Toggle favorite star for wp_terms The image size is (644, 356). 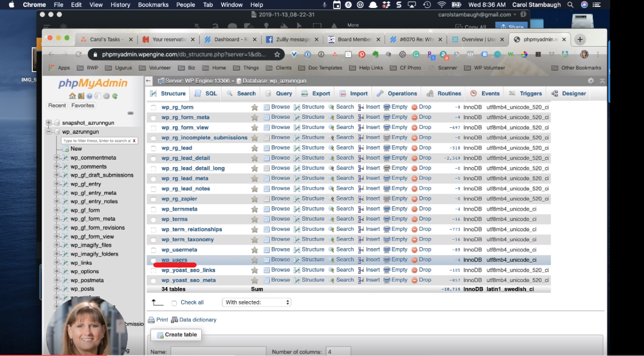click(255, 219)
